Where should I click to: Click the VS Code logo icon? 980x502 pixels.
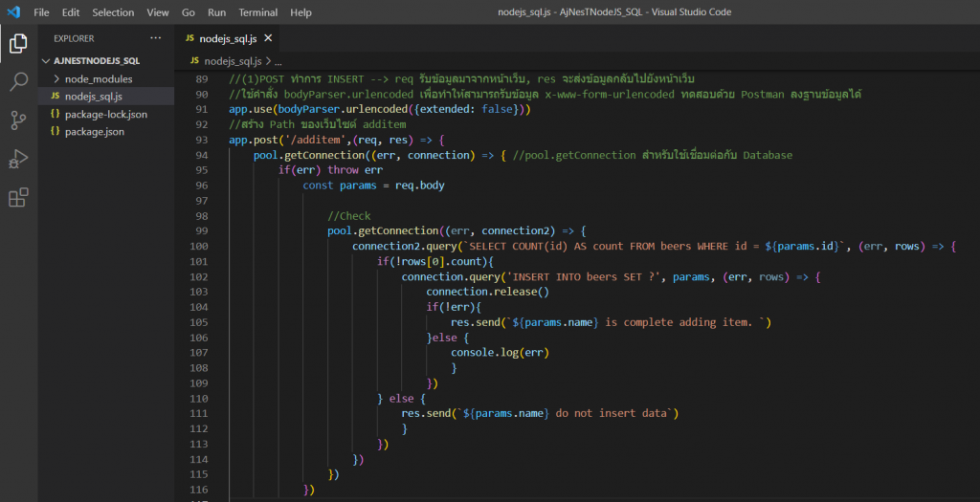tap(13, 12)
